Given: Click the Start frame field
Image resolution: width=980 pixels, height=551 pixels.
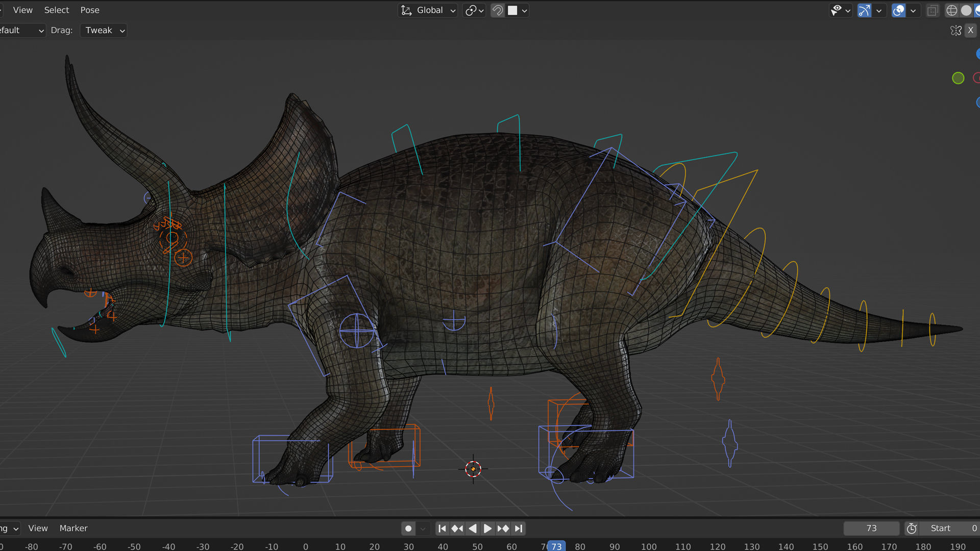Looking at the screenshot, I should pos(950,529).
